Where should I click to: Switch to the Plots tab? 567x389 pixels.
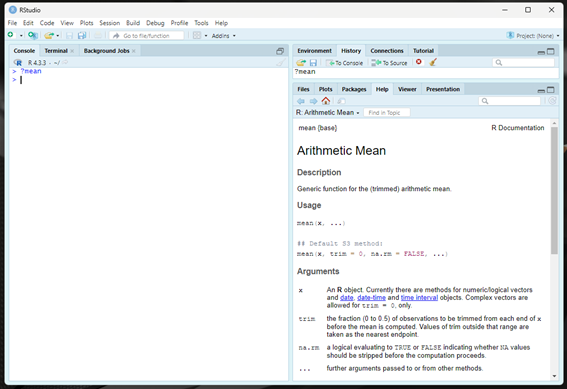(325, 89)
